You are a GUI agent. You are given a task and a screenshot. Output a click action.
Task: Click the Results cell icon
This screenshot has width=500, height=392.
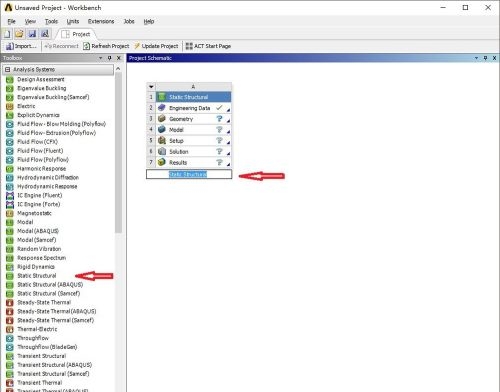[x=162, y=162]
